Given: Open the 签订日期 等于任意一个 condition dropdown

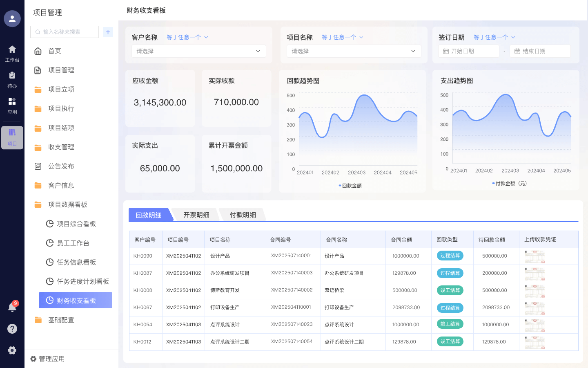Looking at the screenshot, I should 494,37.
